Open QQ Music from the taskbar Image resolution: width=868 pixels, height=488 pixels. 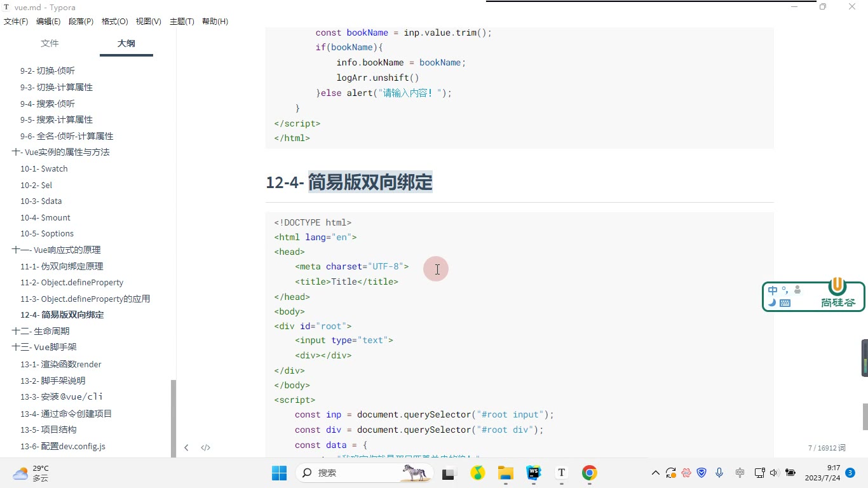478,473
